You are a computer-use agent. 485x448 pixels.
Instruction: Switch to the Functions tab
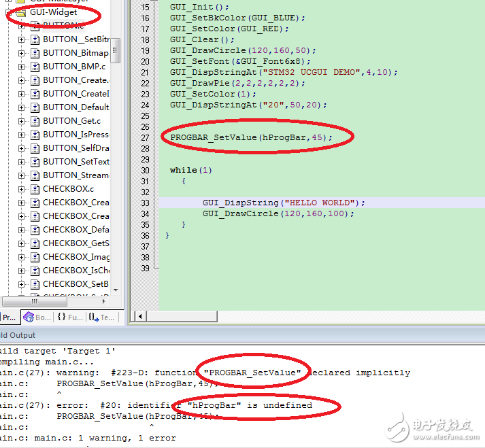click(x=70, y=317)
